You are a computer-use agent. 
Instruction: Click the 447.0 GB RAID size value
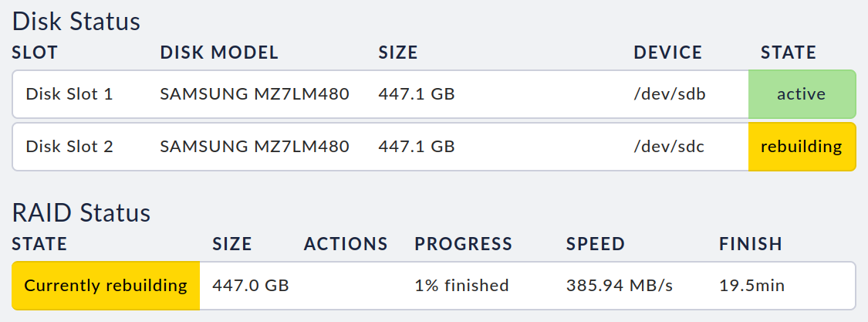click(x=251, y=286)
